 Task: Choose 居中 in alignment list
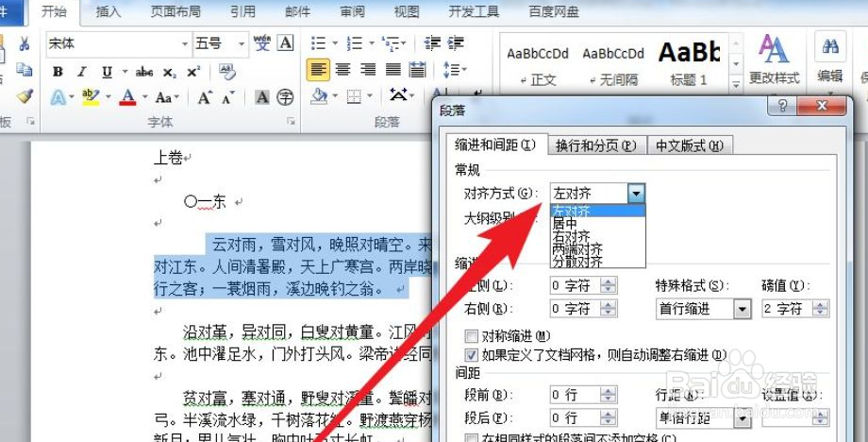point(598,223)
